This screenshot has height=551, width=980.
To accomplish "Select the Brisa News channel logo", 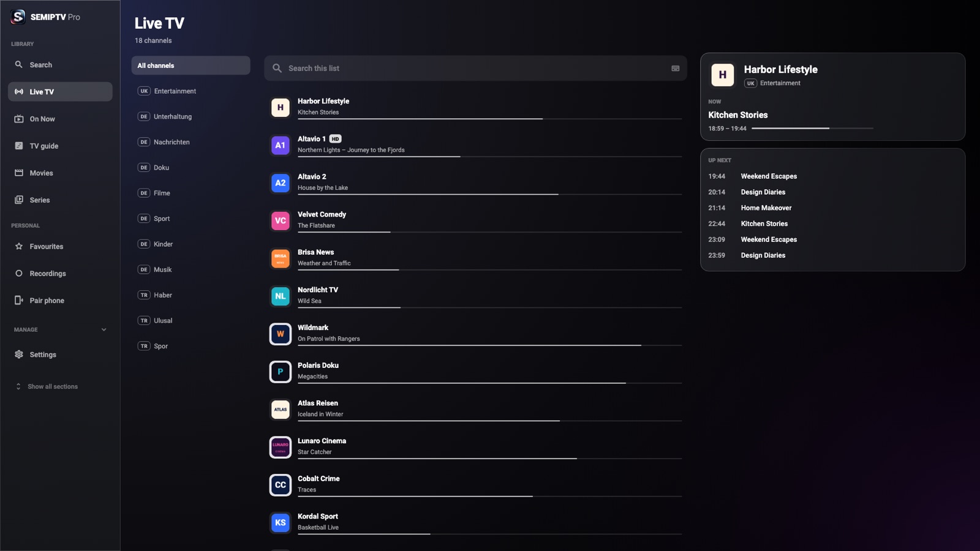I will pos(281,258).
